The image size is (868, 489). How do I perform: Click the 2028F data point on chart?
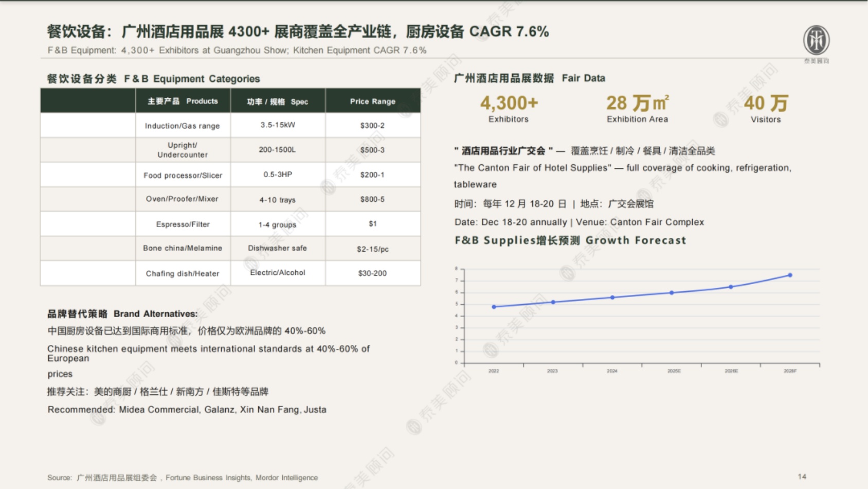pos(790,275)
